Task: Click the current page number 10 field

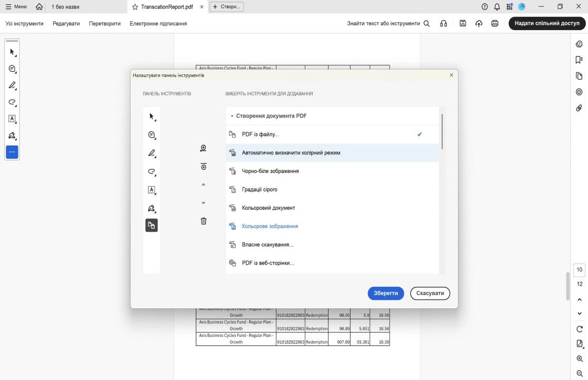Action: (580, 270)
